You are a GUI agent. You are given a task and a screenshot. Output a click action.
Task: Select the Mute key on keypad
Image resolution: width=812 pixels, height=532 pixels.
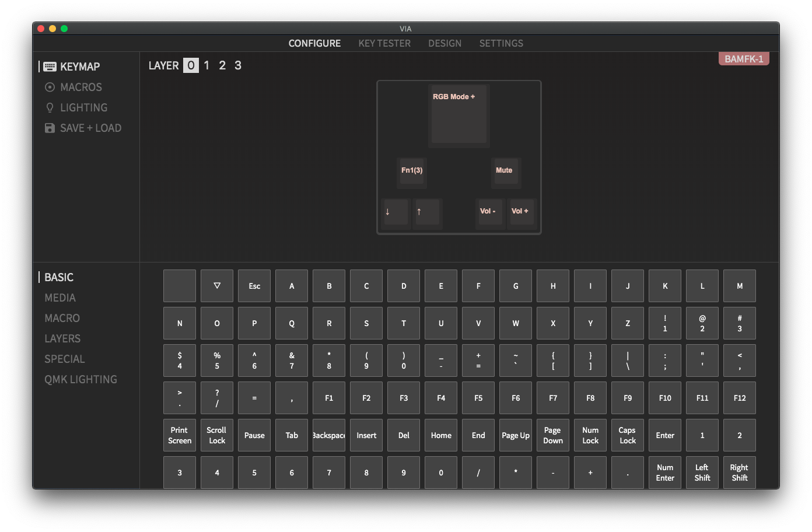tap(505, 171)
